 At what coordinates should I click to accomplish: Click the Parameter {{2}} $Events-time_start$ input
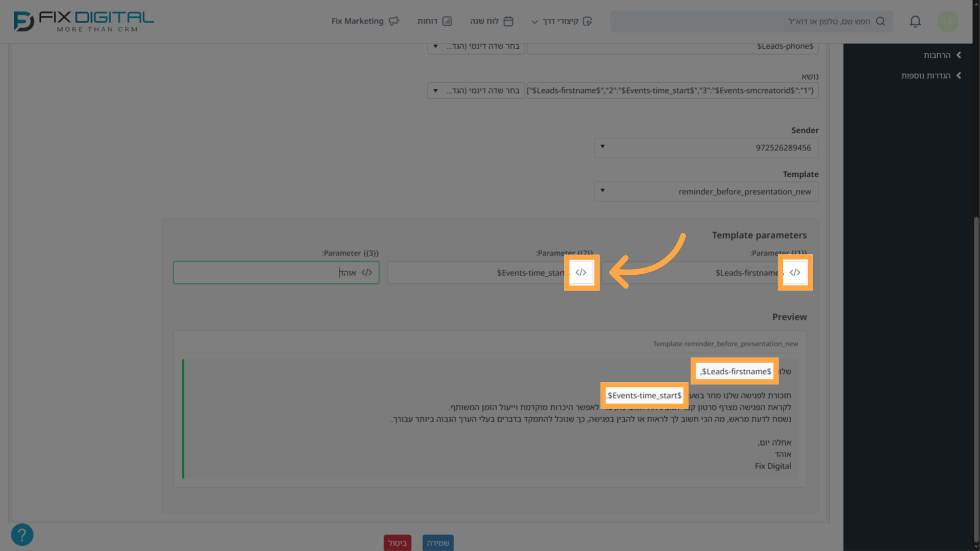coord(490,272)
